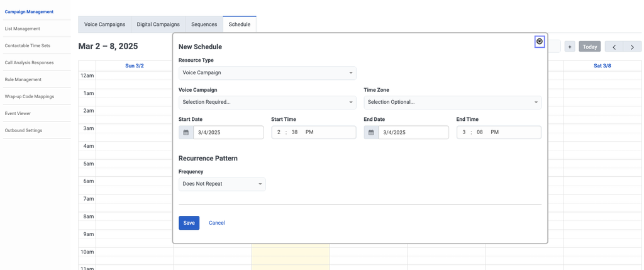Save the new schedule
644x270 pixels.
tap(189, 223)
